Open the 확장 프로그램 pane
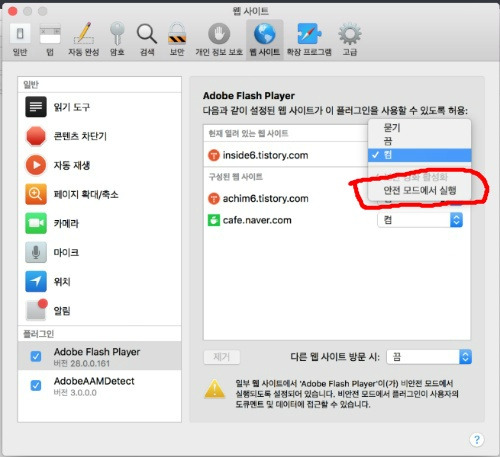This screenshot has width=500, height=457. click(309, 40)
